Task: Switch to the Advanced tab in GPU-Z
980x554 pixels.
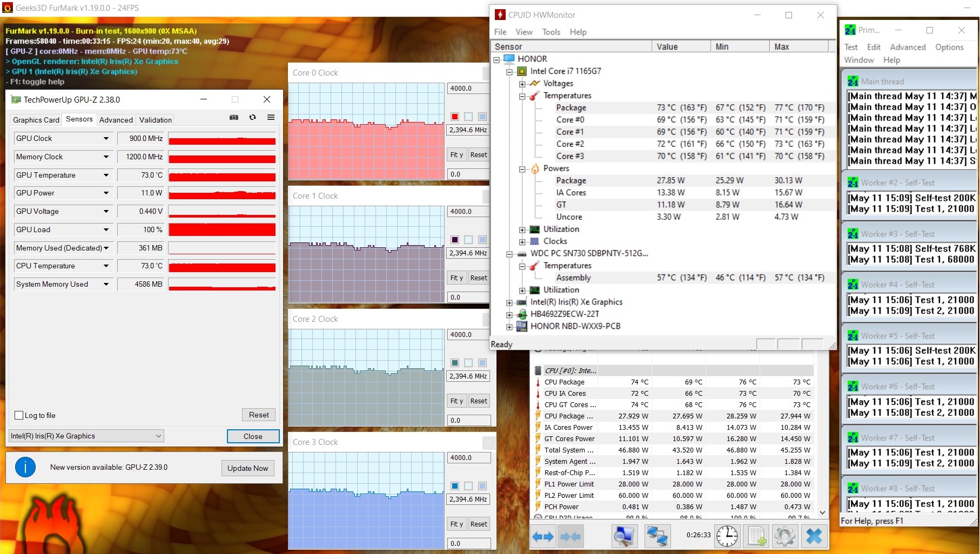Action: (116, 120)
